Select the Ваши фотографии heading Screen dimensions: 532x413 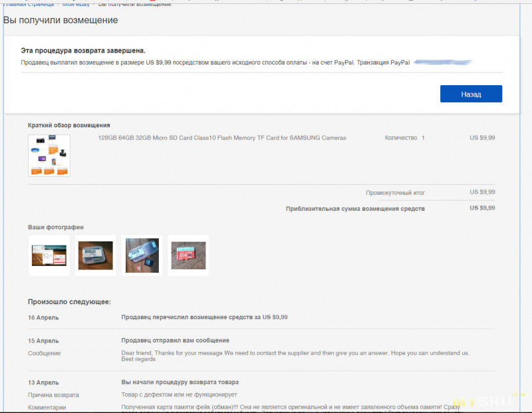coord(56,227)
